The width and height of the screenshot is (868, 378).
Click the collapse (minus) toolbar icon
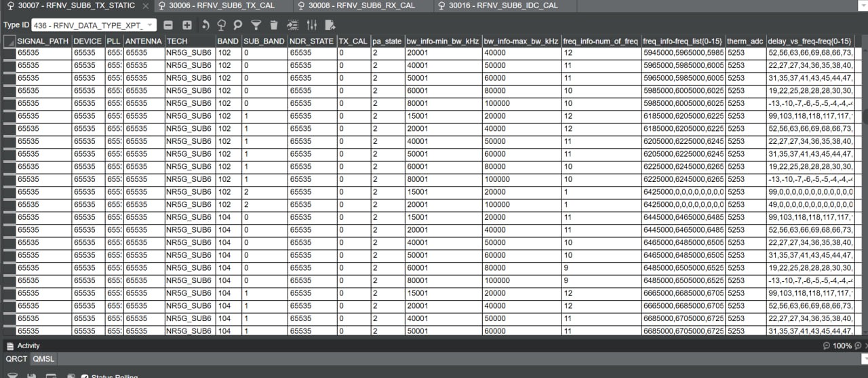[x=168, y=25]
